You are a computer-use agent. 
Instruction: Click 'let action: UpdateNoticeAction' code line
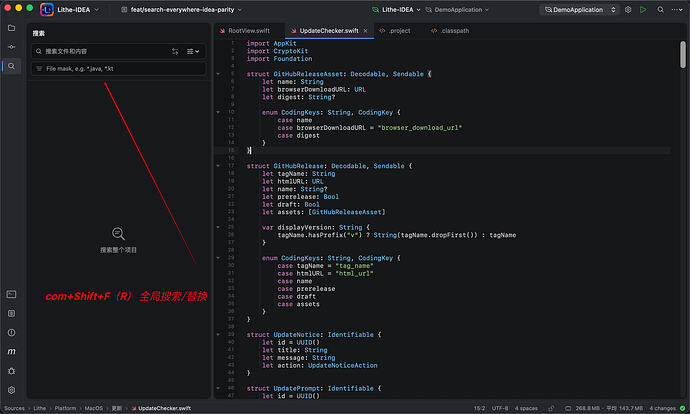pyautogui.click(x=319, y=365)
